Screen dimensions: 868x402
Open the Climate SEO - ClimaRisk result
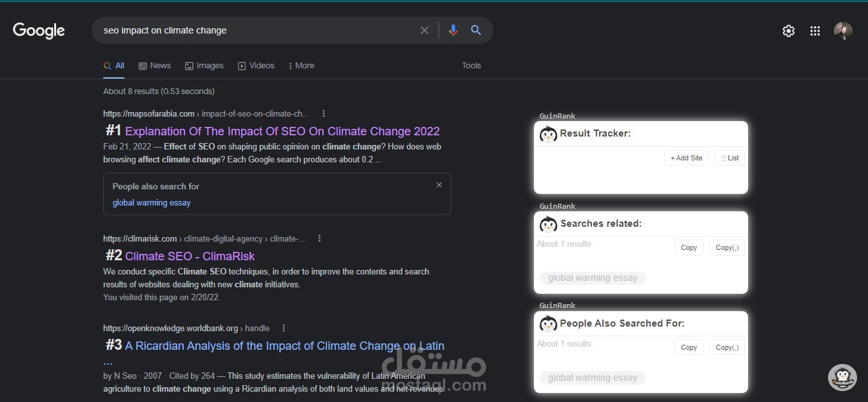pyautogui.click(x=190, y=256)
